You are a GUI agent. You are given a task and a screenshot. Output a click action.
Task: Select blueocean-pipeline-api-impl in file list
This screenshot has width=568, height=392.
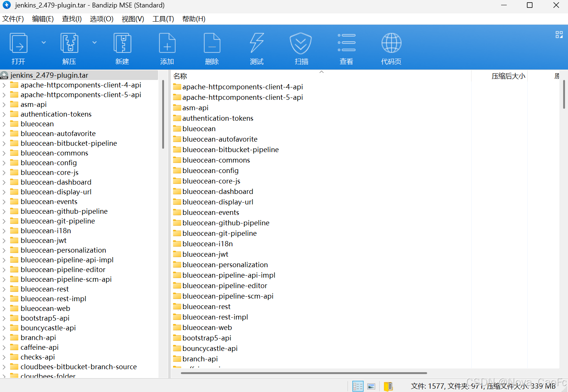(229, 275)
